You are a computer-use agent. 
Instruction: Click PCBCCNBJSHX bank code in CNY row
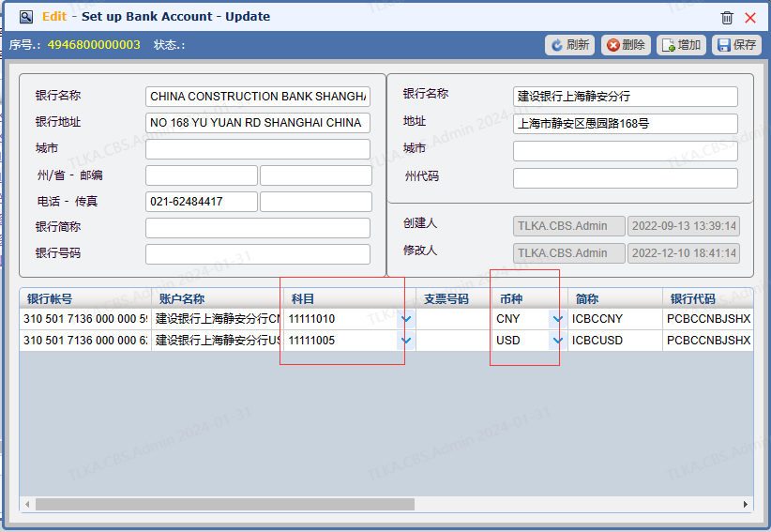708,319
